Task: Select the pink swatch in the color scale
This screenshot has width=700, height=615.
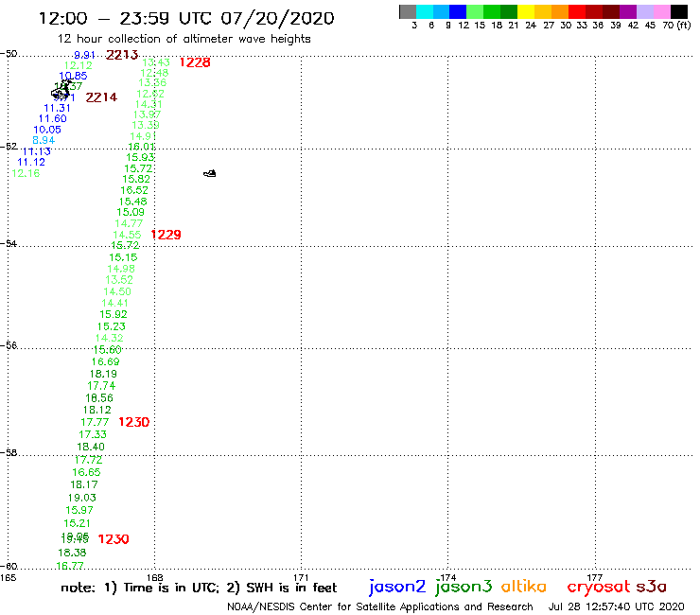Action: (661, 11)
